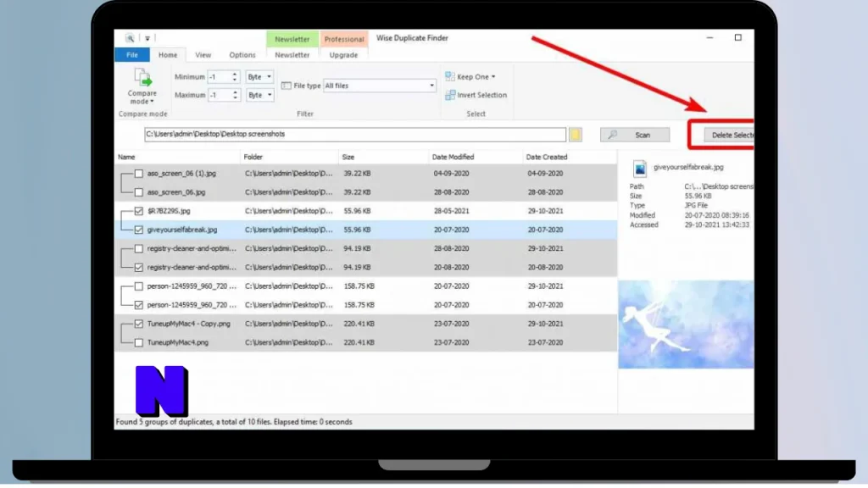Click the quick access magnifier icon

pyautogui.click(x=130, y=38)
